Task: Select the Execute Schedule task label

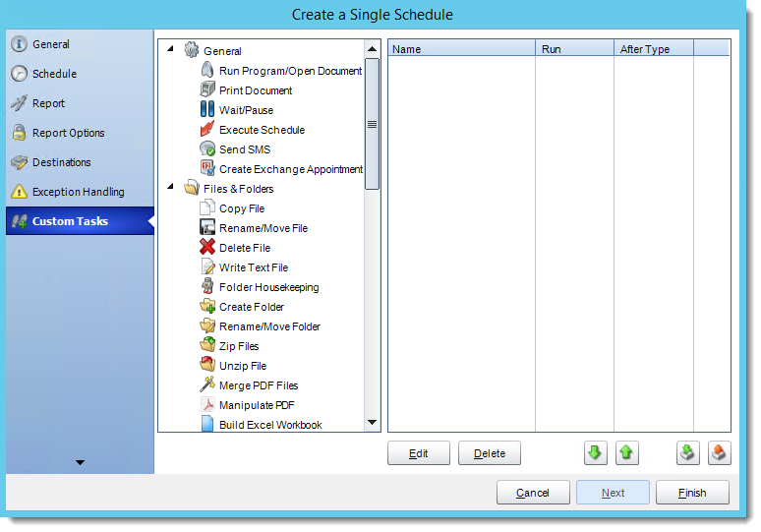Action: tap(262, 130)
